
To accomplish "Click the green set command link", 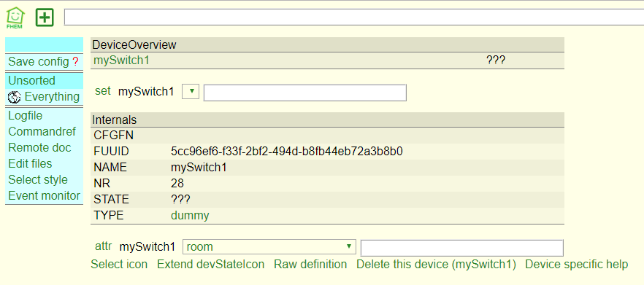I will click(103, 91).
